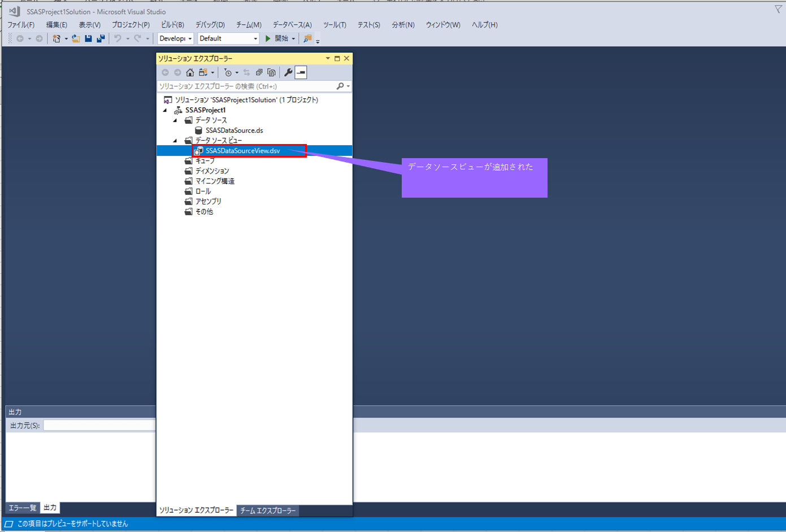Open the search options dropdown in Solution Explorer
786x532 pixels.
click(x=348, y=86)
